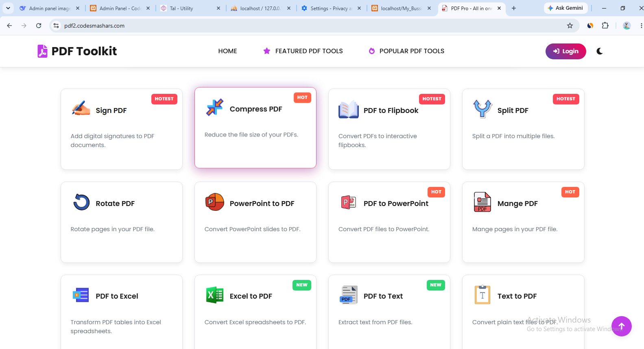Viewport: 644px width, 349px height.
Task: Click the HOTEST badge on Sign PDF
Action: (x=164, y=99)
